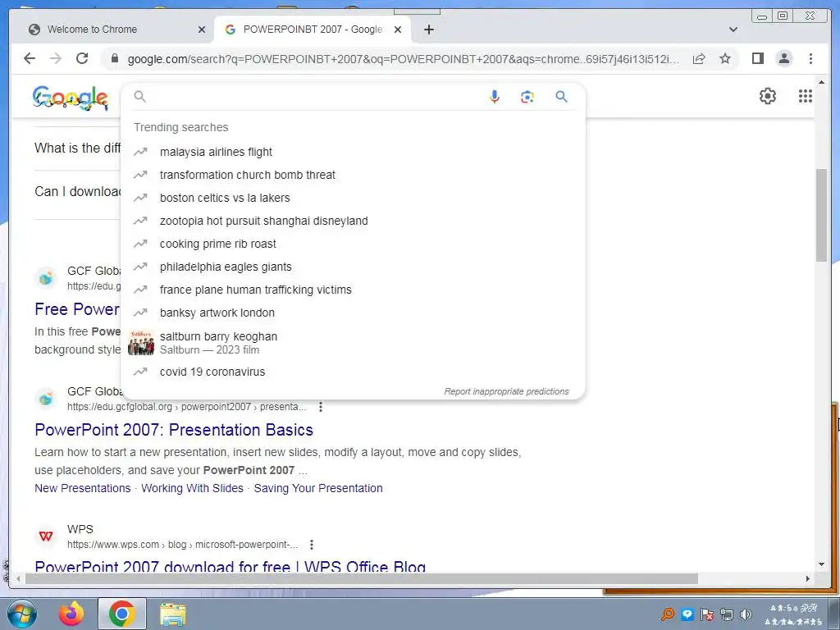Open more options for GCF Global result

click(x=321, y=407)
